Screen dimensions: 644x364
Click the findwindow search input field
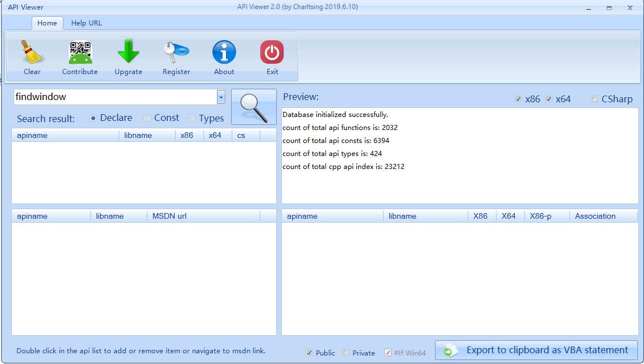click(115, 97)
